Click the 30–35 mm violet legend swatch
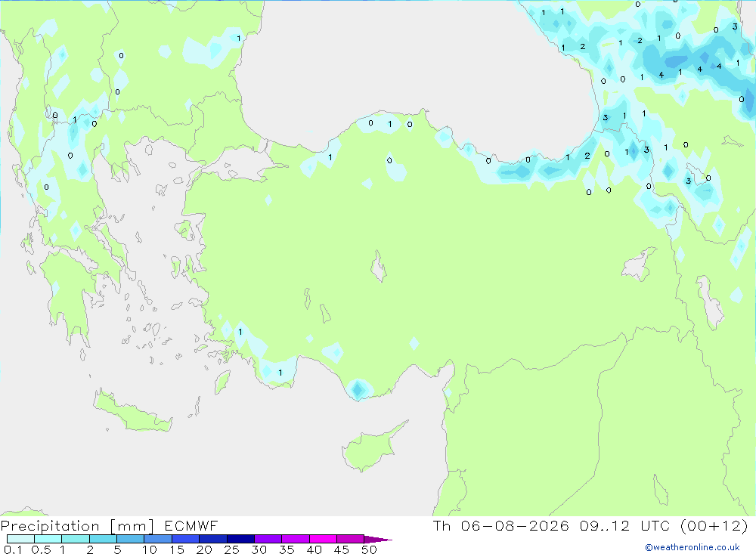 point(268,539)
